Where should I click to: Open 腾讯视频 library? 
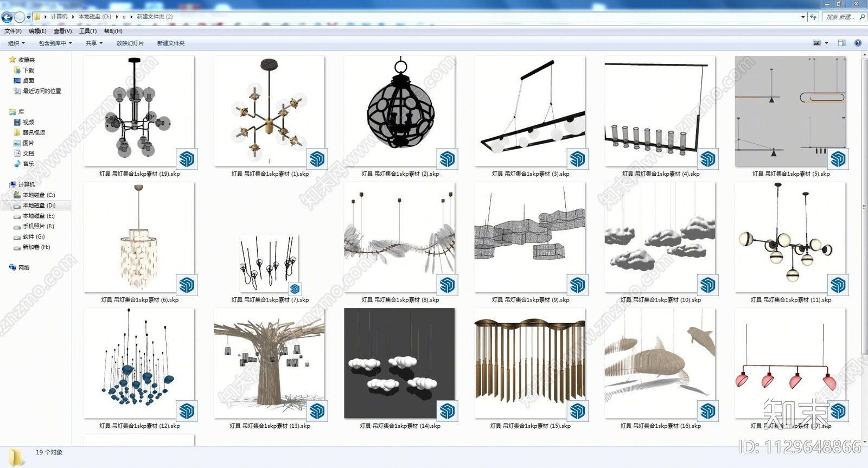coord(29,132)
